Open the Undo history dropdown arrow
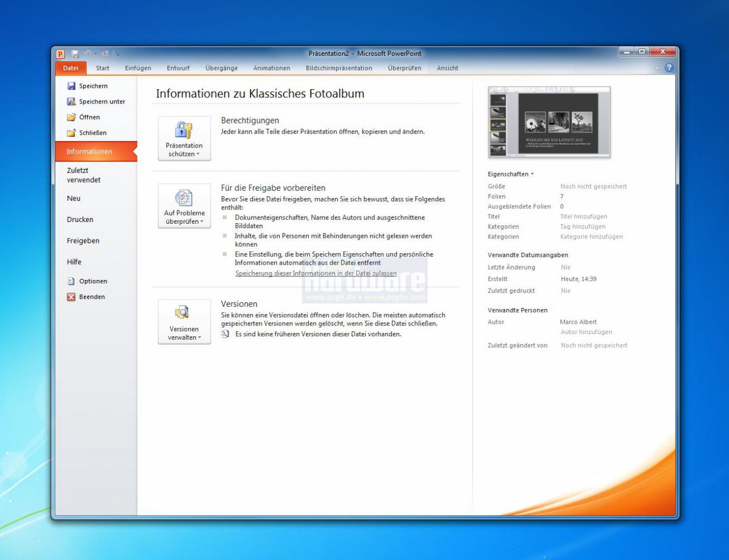 point(96,54)
